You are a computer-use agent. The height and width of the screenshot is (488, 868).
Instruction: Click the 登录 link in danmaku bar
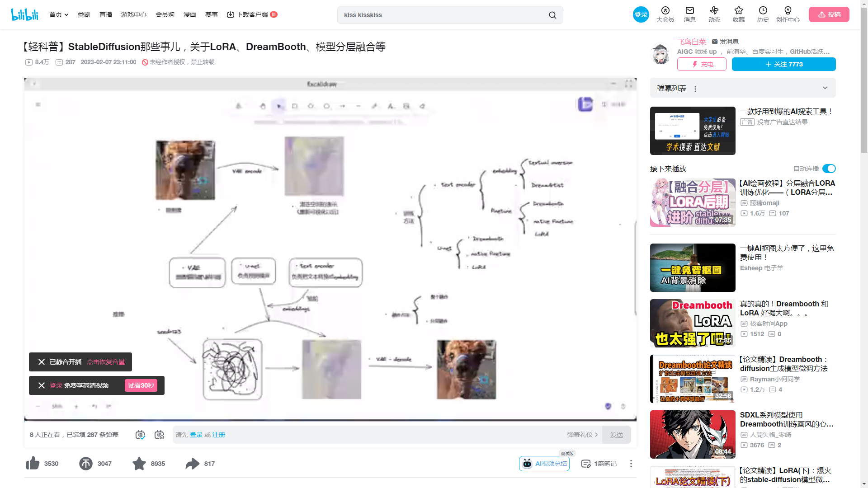(x=196, y=435)
